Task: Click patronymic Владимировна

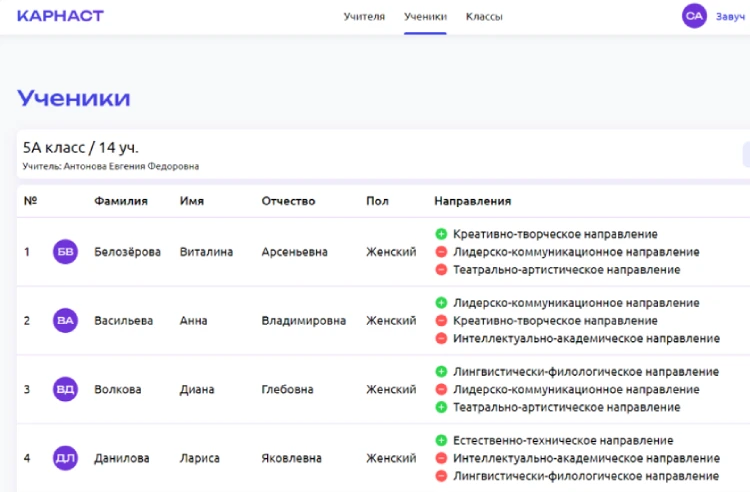Action: tap(303, 320)
